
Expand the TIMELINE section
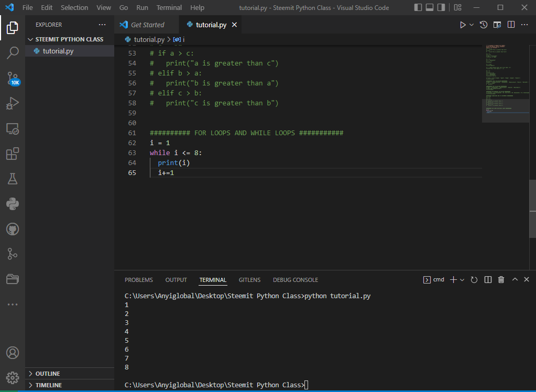tap(48, 385)
